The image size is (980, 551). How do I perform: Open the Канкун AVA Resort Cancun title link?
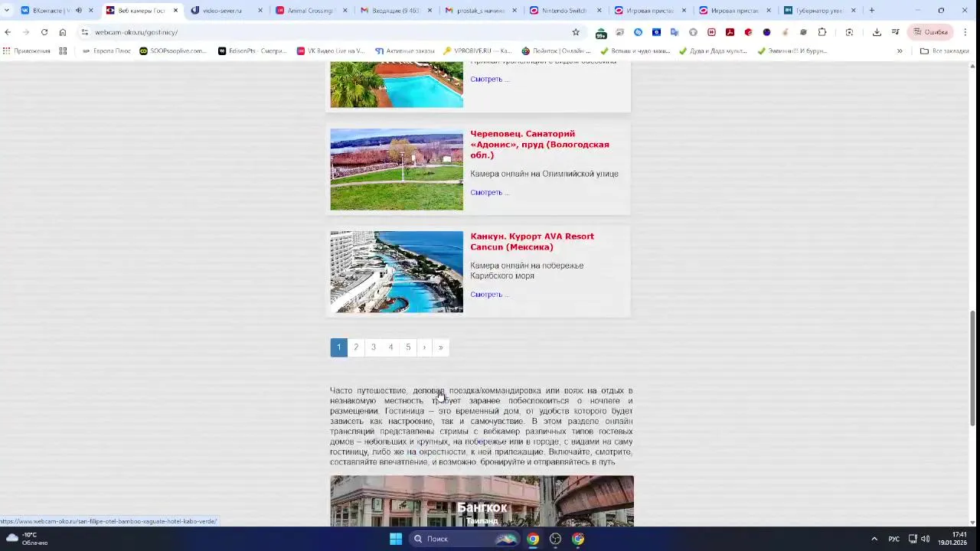(532, 242)
